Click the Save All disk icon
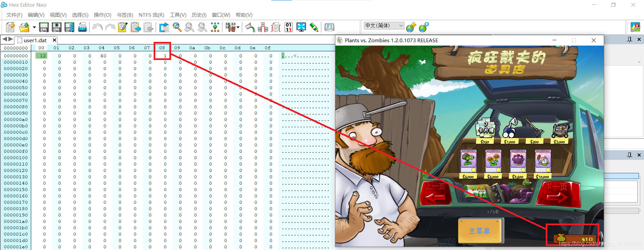This screenshot has height=250, width=644. point(69,27)
